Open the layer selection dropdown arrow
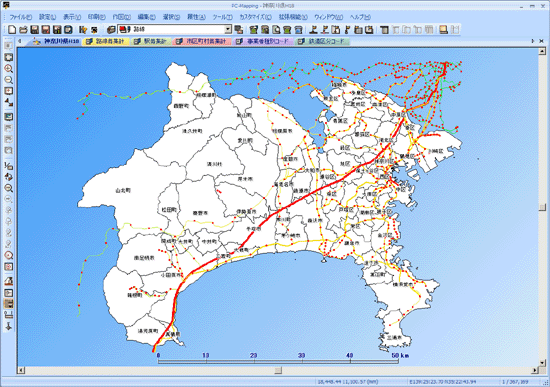Screen dimensions: 550x387 point(228,29)
